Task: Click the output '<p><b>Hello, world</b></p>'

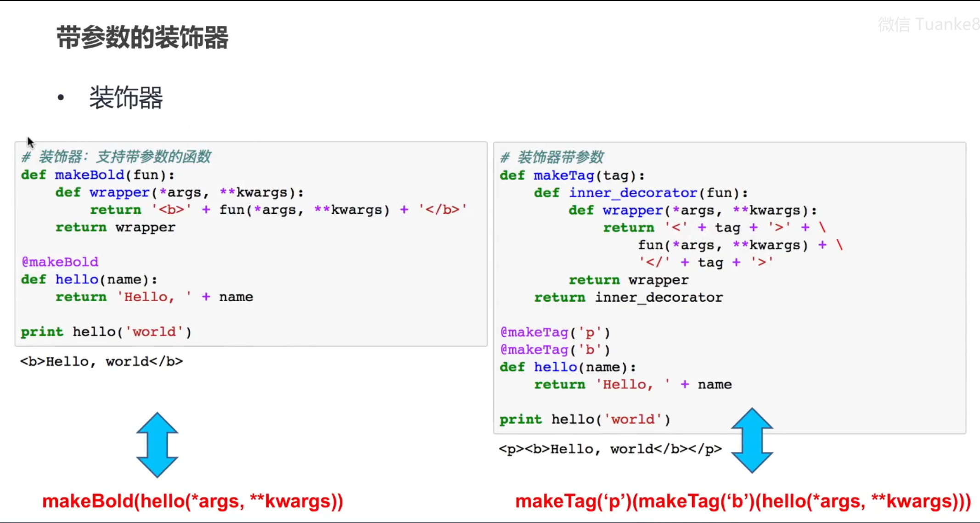Action: pyautogui.click(x=610, y=449)
